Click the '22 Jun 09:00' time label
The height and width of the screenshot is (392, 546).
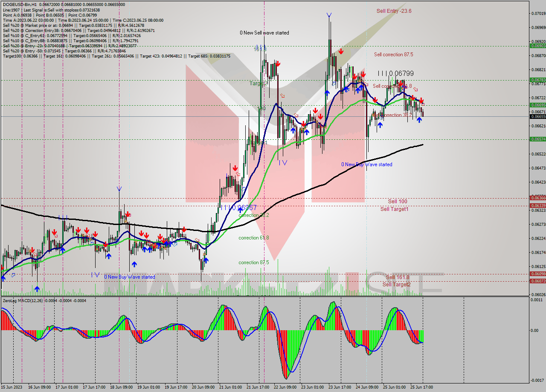[x=285, y=387]
